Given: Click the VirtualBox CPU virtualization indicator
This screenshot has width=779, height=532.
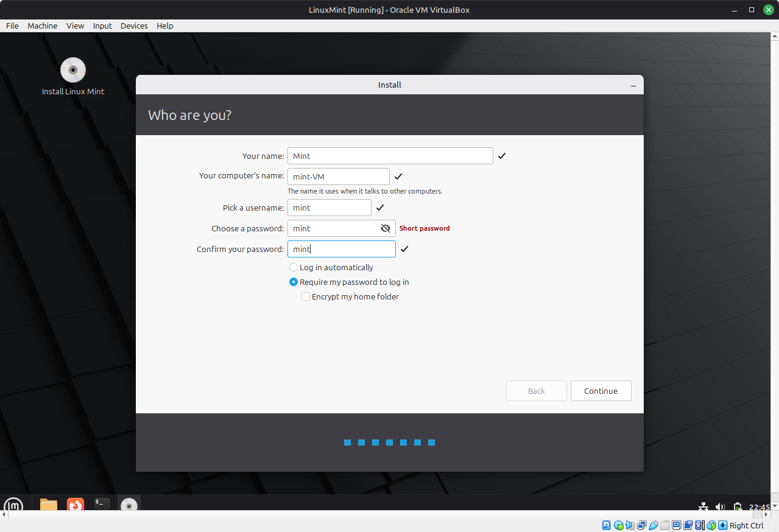Looking at the screenshot, I should tap(700, 525).
